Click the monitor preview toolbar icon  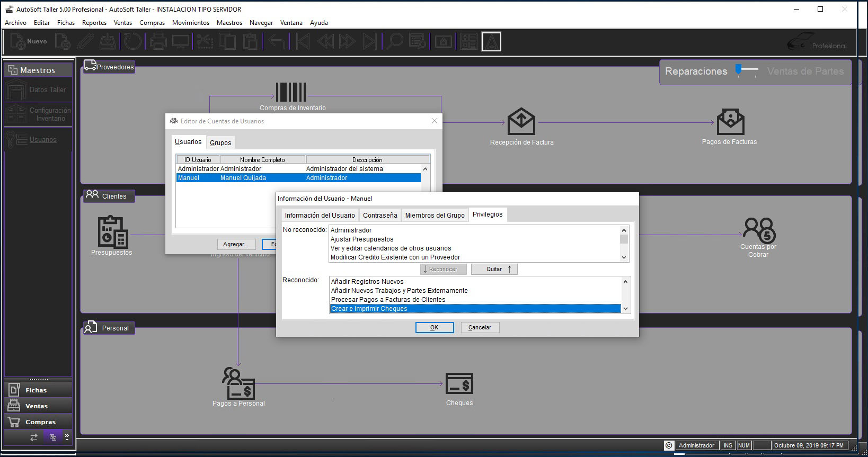click(181, 41)
